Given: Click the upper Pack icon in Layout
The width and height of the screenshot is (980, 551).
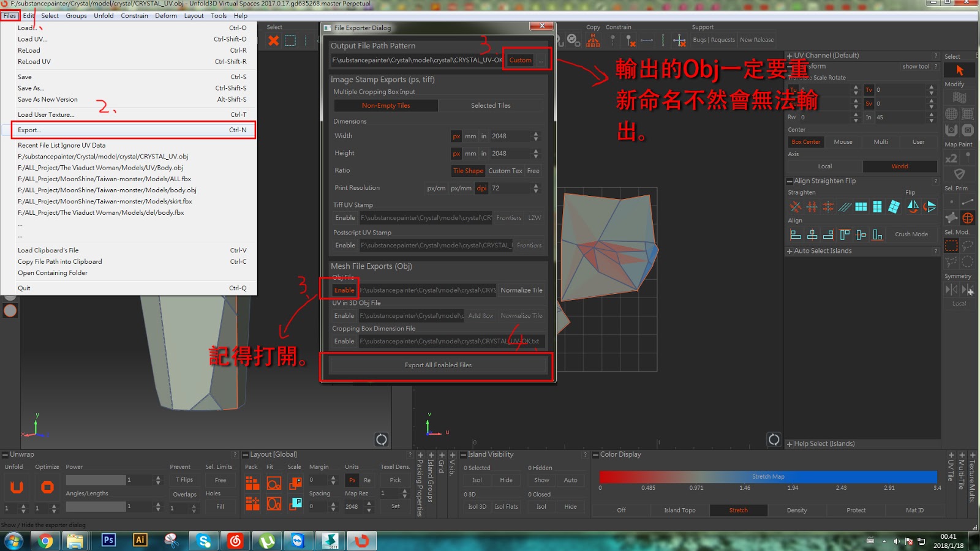Looking at the screenshot, I should (252, 483).
